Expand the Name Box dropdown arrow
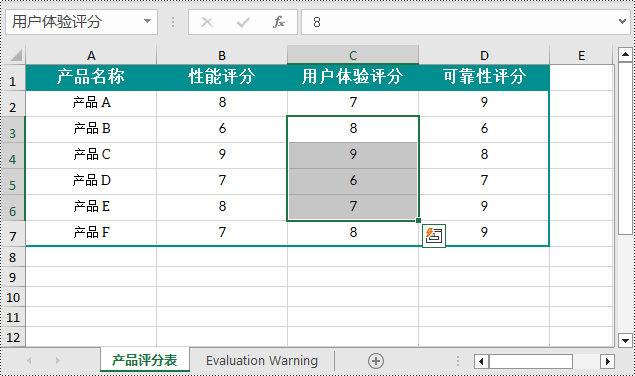Screen dimensions: 635x376 pyautogui.click(x=147, y=21)
